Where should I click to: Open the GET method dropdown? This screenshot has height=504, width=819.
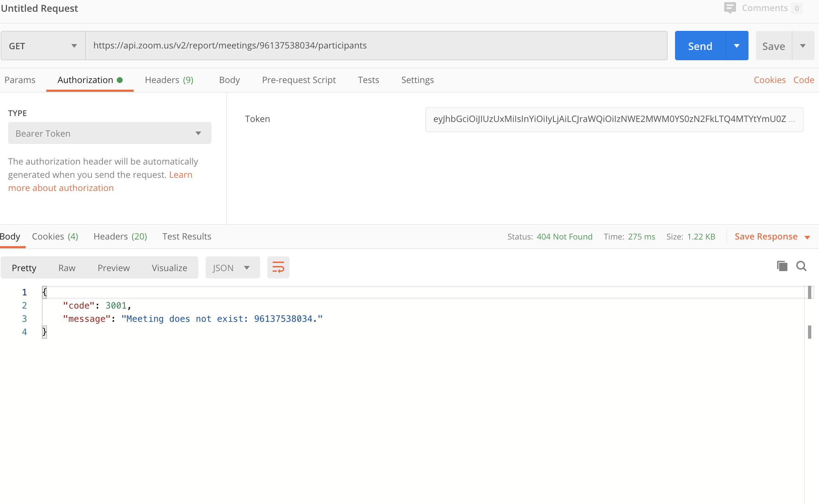point(43,46)
